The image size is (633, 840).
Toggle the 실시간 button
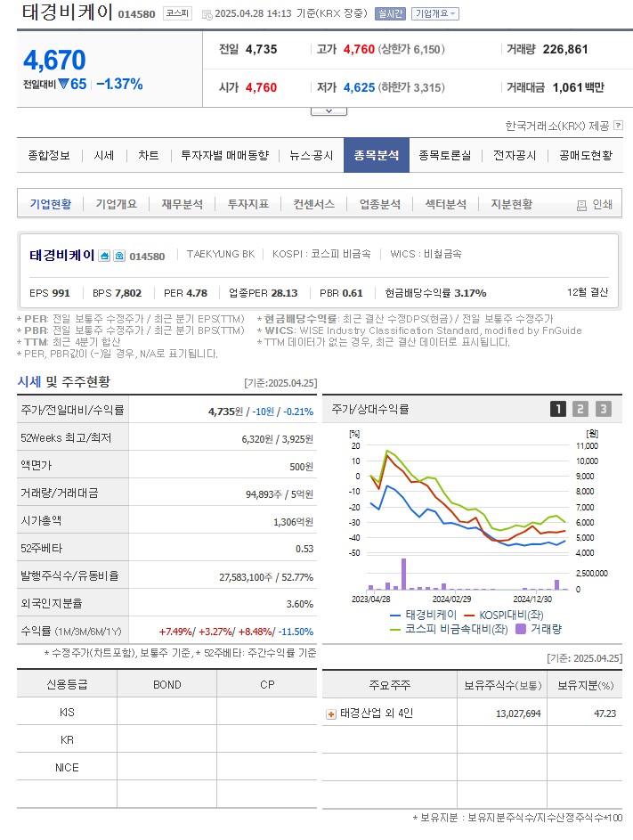click(391, 13)
